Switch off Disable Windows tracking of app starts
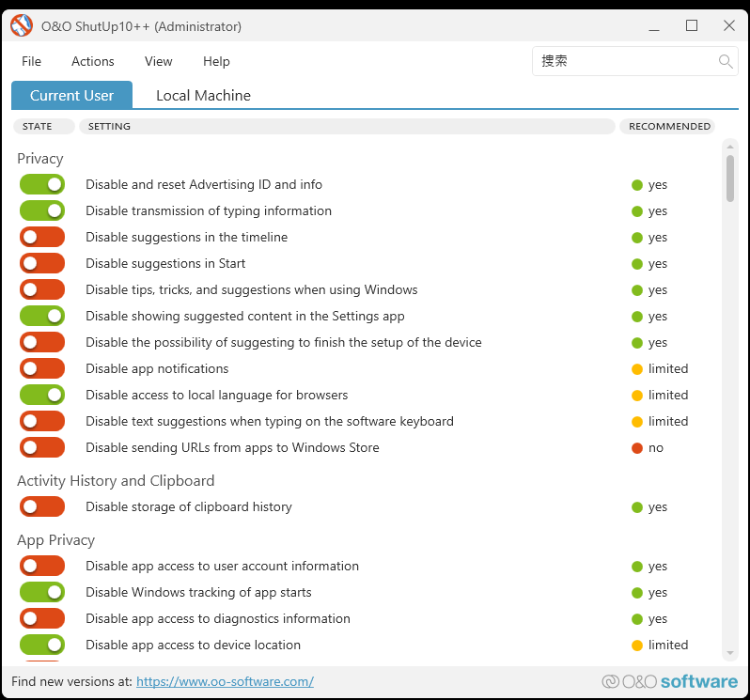 pyautogui.click(x=42, y=593)
